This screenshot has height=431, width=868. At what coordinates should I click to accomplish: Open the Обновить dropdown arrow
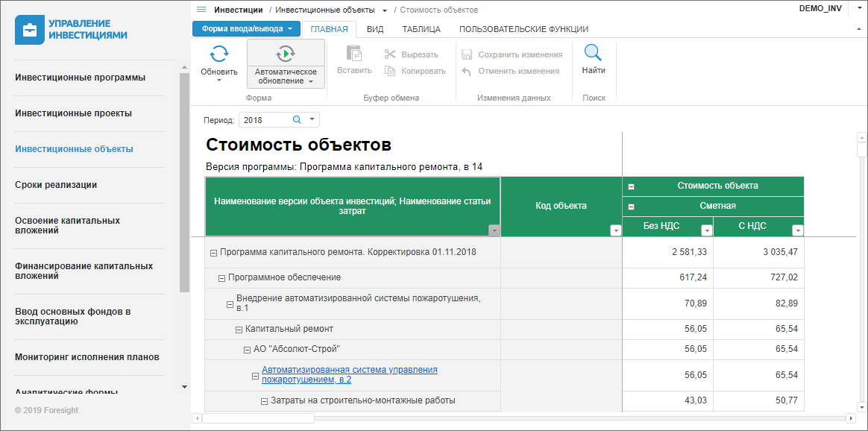click(218, 81)
